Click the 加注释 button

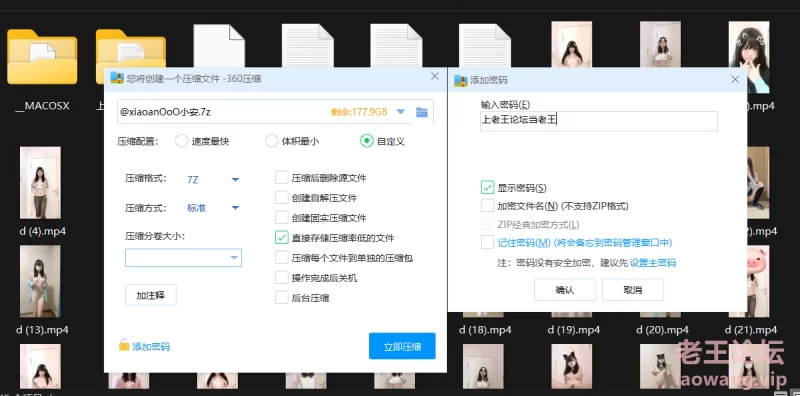pos(151,295)
